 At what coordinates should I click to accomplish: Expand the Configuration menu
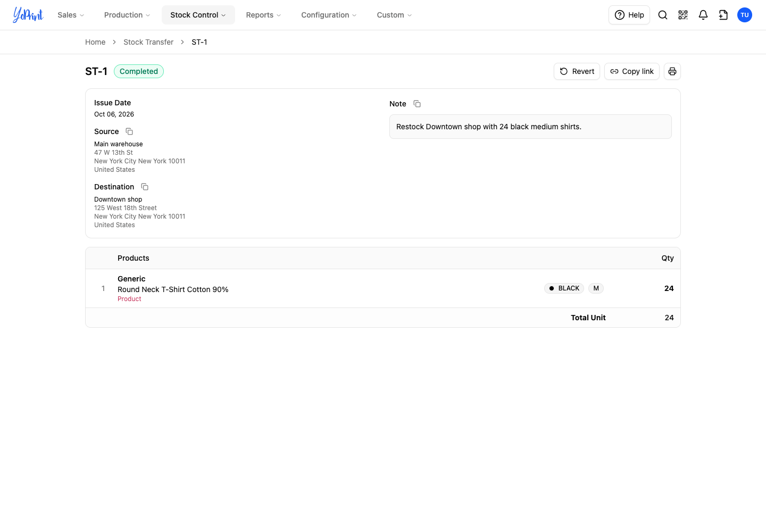329,15
